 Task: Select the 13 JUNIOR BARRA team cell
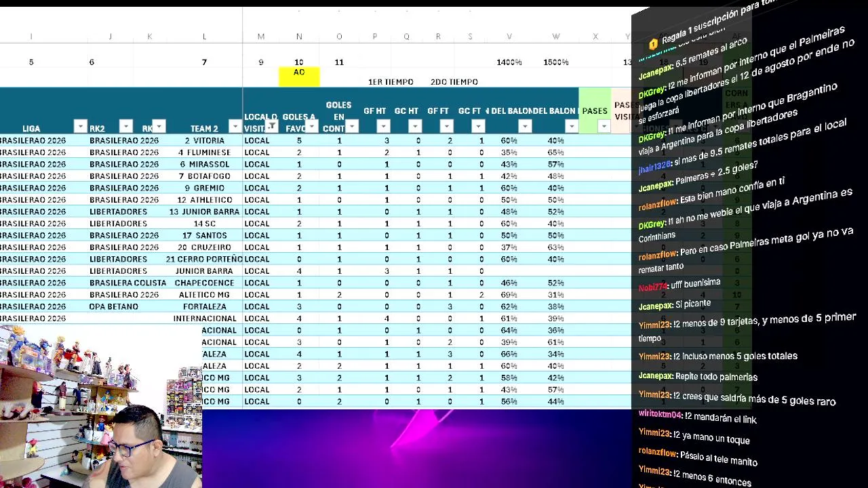[x=204, y=211]
